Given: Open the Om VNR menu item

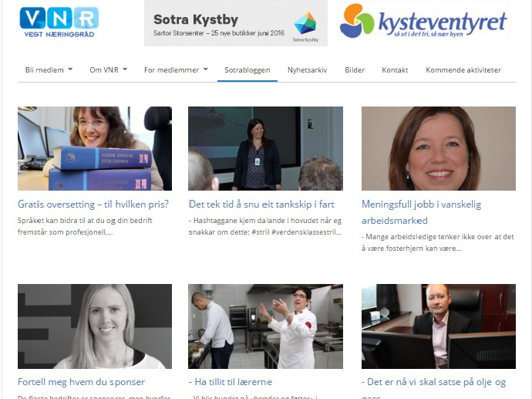Looking at the screenshot, I should 104,70.
